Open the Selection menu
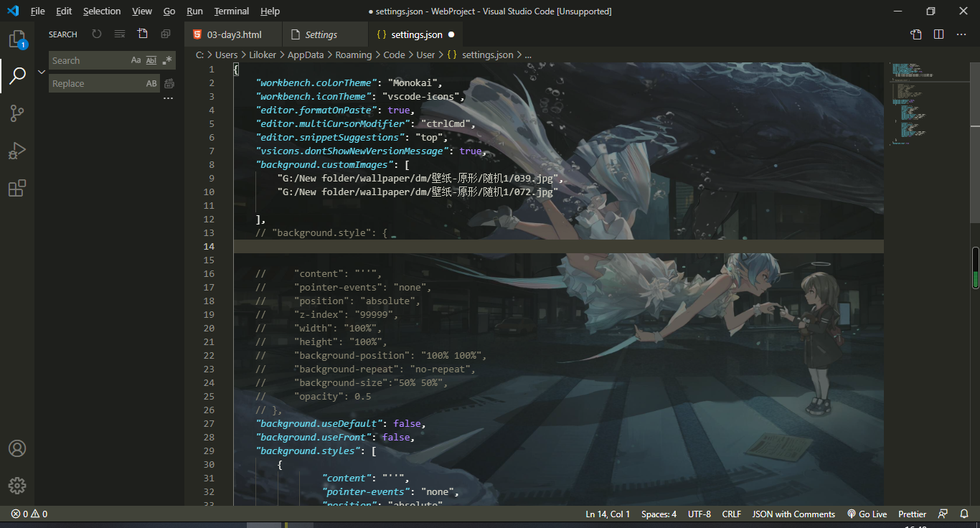The width and height of the screenshot is (980, 528). pyautogui.click(x=102, y=11)
